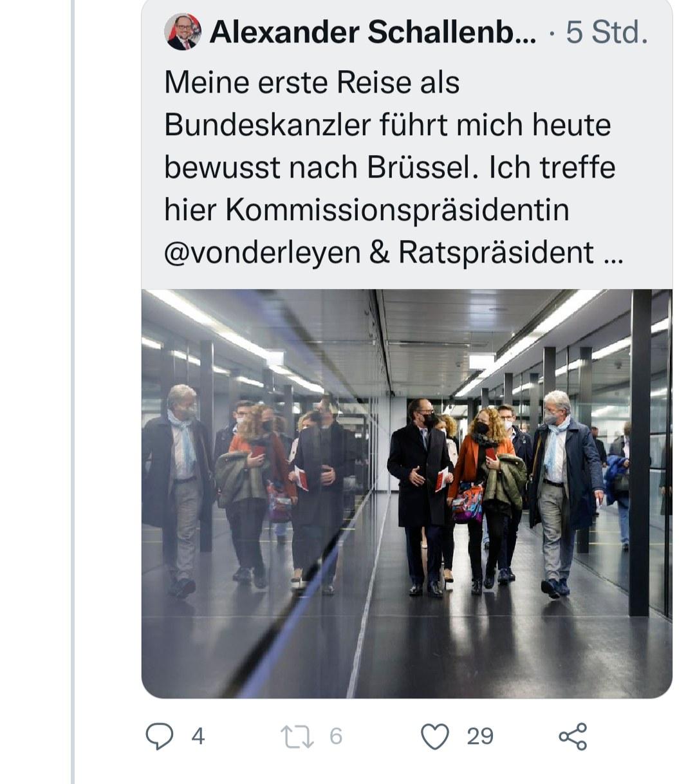
Task: Click the first line "Meine erste Reise als"
Action: [311, 82]
